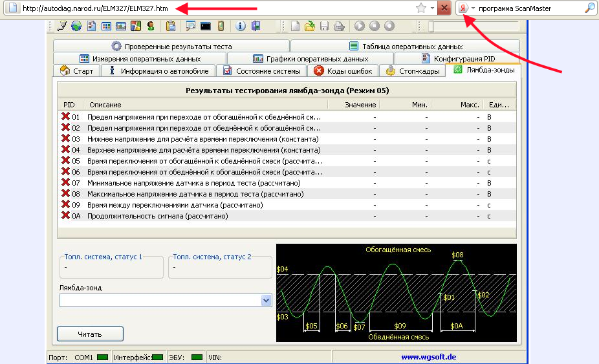Switch to 'Старт' tab
599x364 pixels.
77,70
